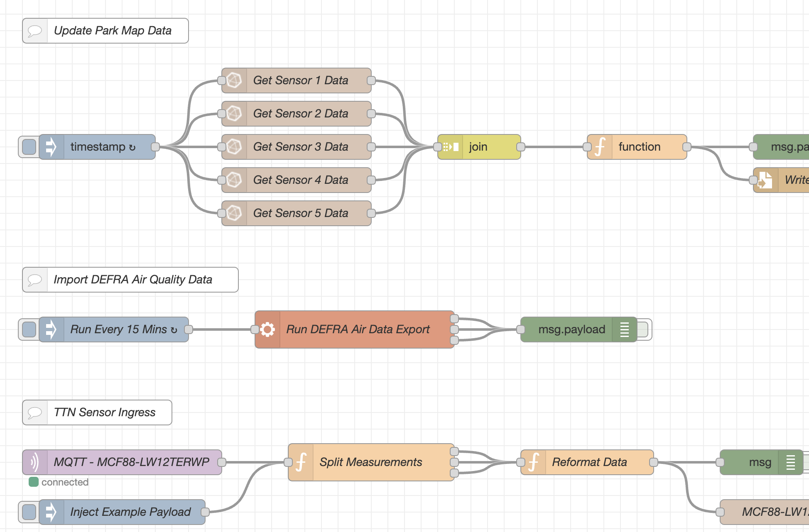Click the TTN Sensor Ingress comment bubble icon
Viewport: 809px width, 532px height.
(35, 412)
